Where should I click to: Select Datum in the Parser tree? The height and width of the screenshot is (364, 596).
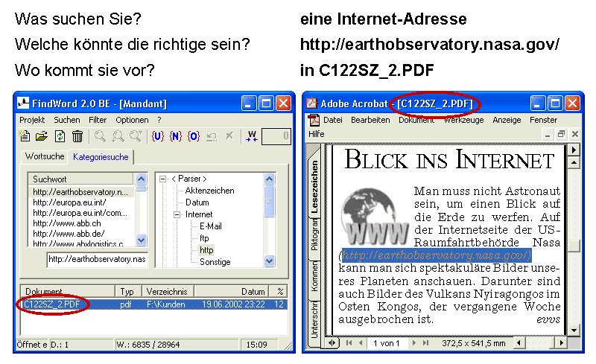coord(197,202)
